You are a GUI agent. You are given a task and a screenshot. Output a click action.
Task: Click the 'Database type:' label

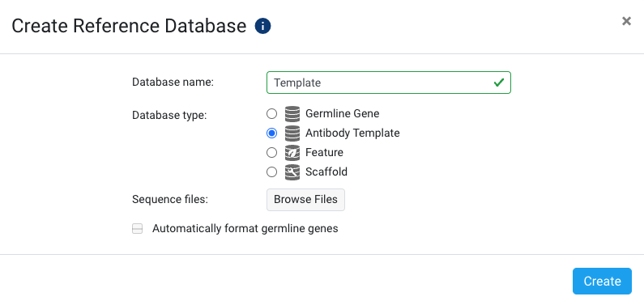pos(169,116)
